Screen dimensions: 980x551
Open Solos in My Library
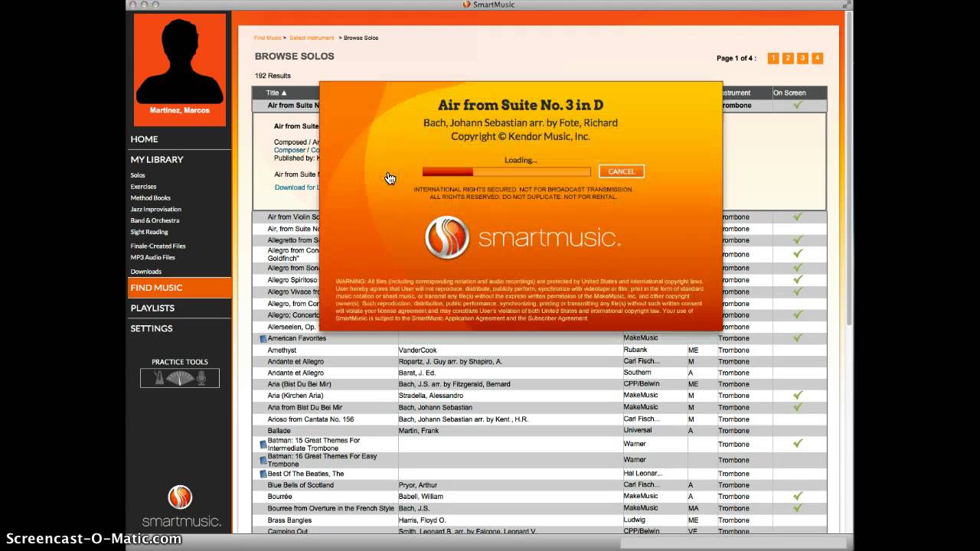pyautogui.click(x=138, y=175)
